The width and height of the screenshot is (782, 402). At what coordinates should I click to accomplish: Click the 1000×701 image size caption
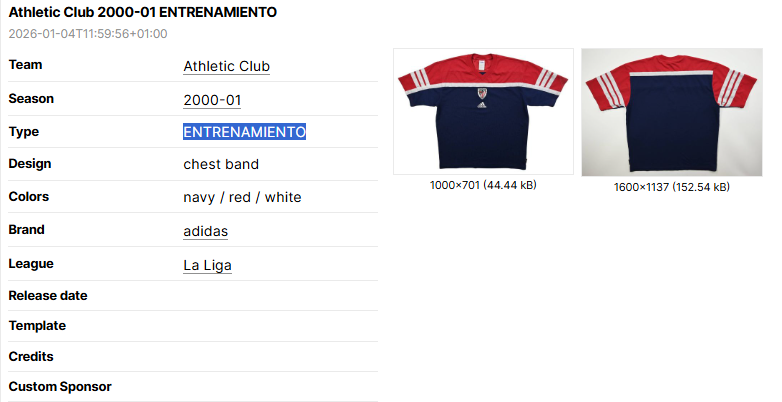pos(483,185)
